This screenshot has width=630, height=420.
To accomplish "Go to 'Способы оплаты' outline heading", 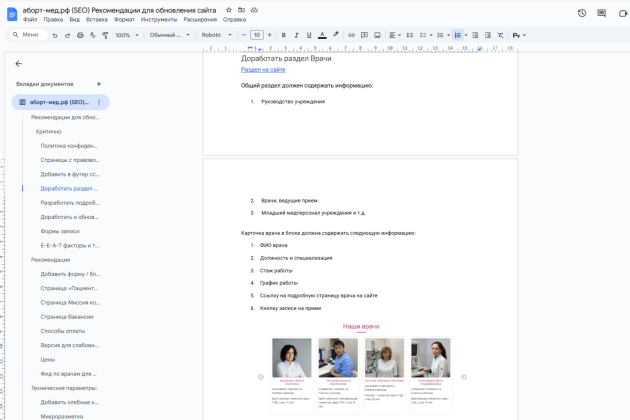I will tap(62, 331).
